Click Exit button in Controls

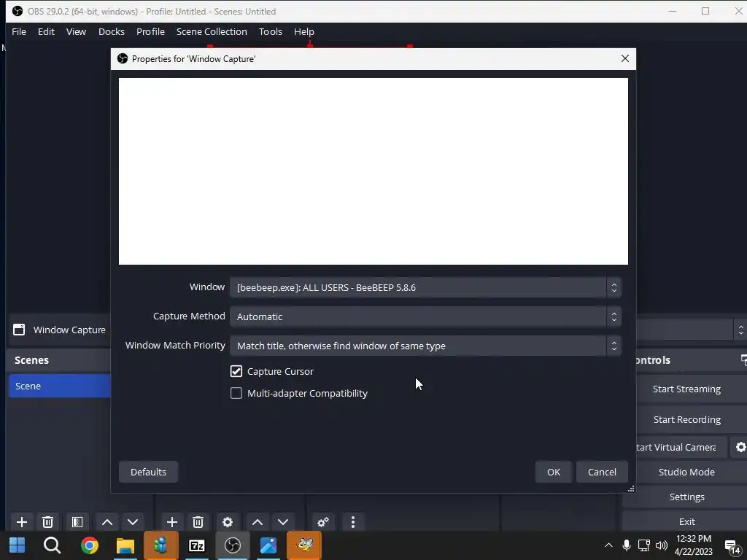click(686, 521)
